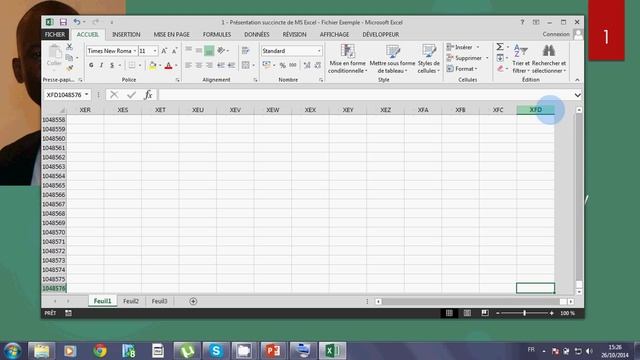Image resolution: width=640 pixels, height=360 pixels.
Task: Click the Insérer cells button
Action: [463, 47]
